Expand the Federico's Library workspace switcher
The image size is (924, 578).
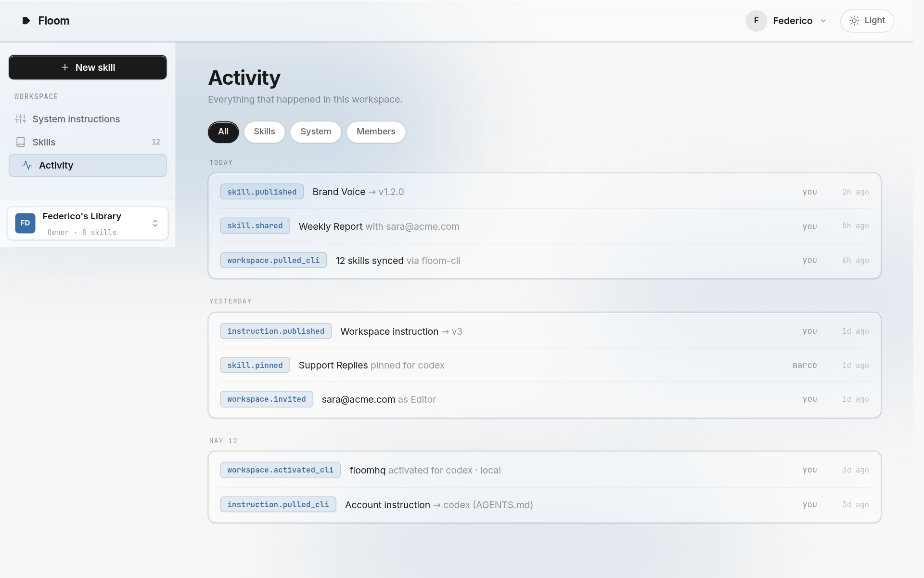point(88,223)
